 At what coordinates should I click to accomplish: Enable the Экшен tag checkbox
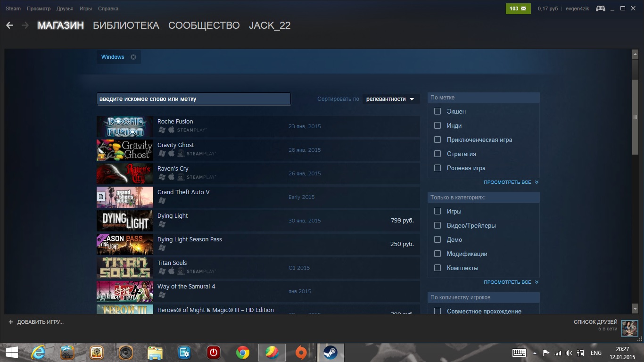[x=438, y=111]
